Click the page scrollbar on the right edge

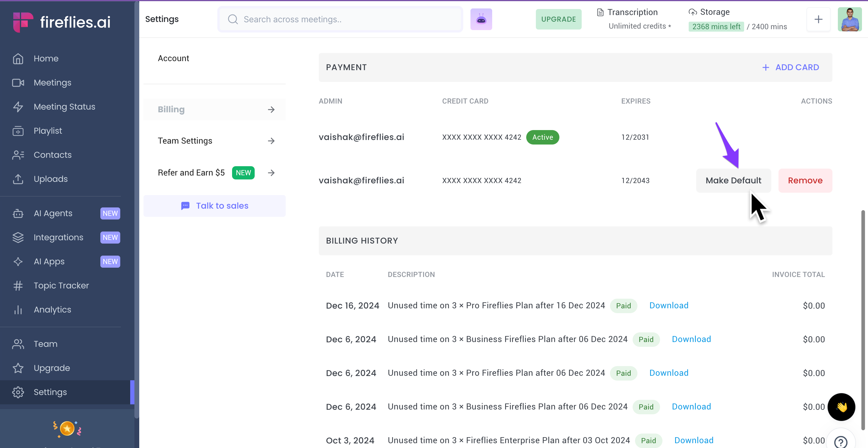[863, 320]
